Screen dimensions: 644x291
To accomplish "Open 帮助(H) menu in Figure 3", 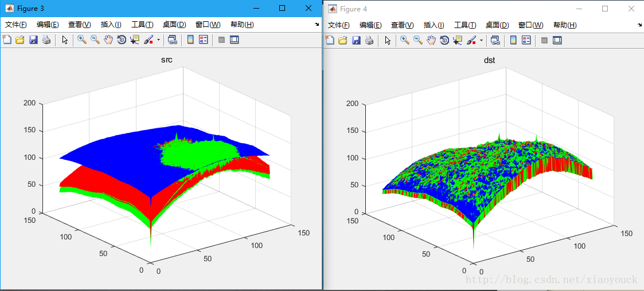I will click(x=242, y=25).
